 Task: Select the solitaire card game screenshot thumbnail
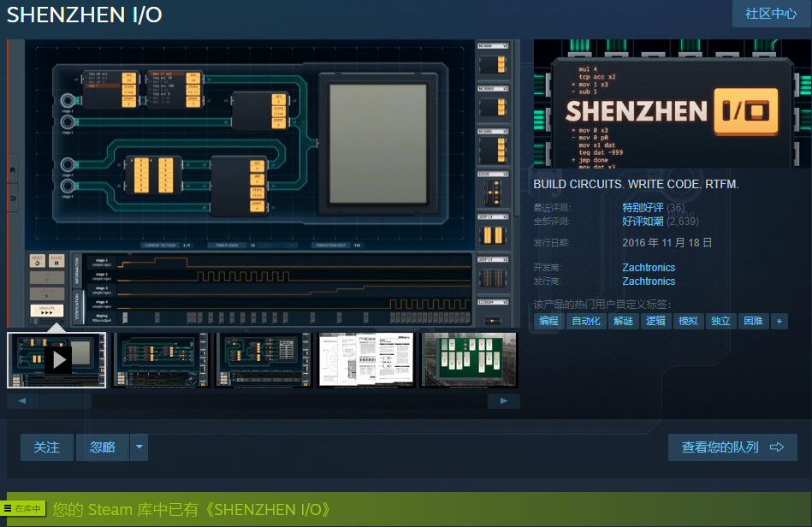tap(469, 360)
